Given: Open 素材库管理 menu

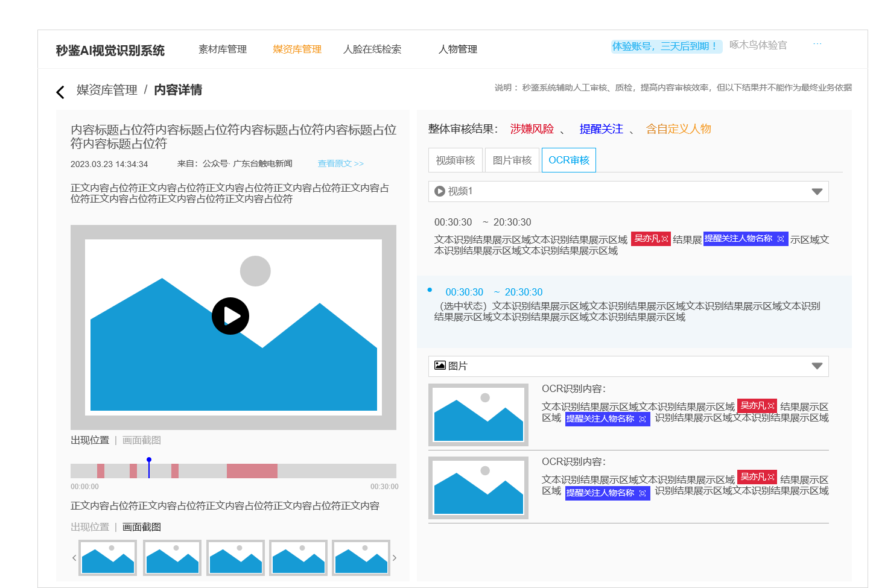Looking at the screenshot, I should (x=223, y=49).
